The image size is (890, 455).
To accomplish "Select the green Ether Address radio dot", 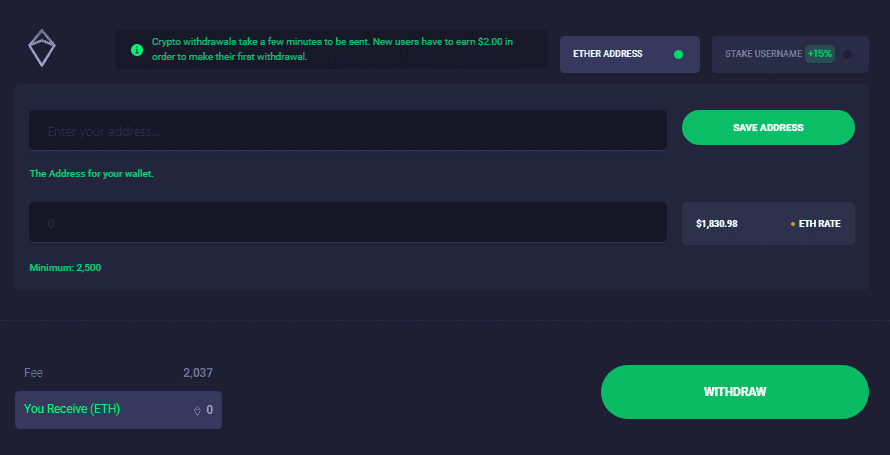I will 678,54.
